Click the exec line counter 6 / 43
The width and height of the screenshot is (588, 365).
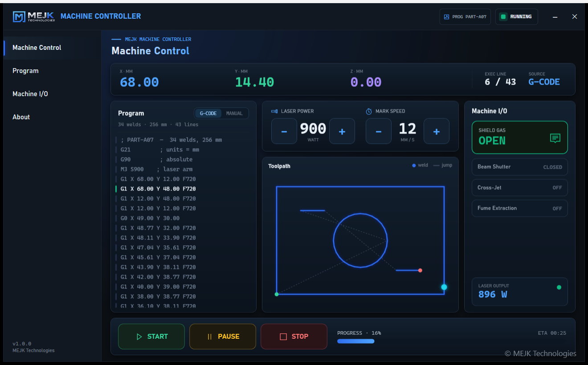click(500, 82)
